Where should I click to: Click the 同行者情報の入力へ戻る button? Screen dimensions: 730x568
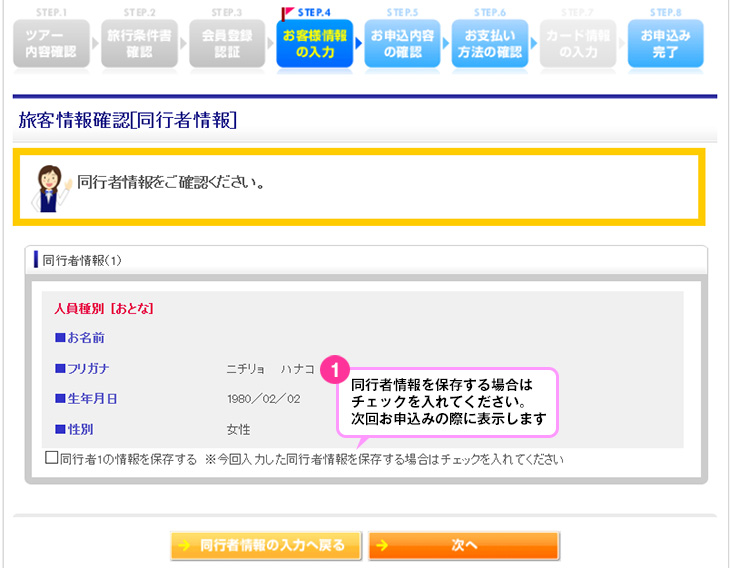point(264,545)
